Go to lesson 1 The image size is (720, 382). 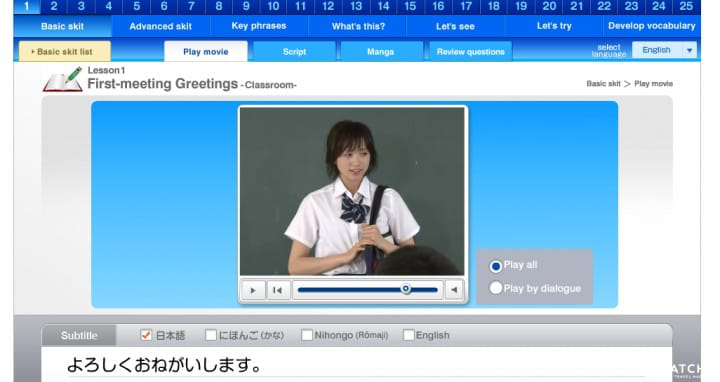click(27, 6)
